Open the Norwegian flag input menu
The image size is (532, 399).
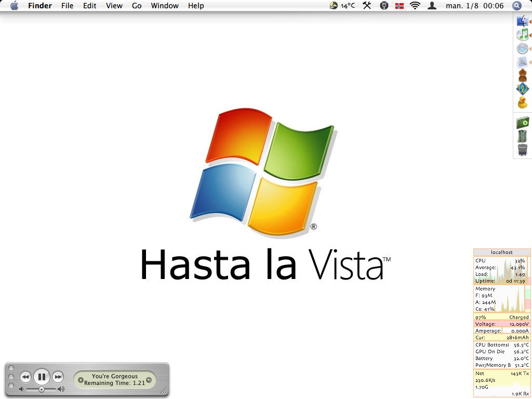tap(400, 6)
